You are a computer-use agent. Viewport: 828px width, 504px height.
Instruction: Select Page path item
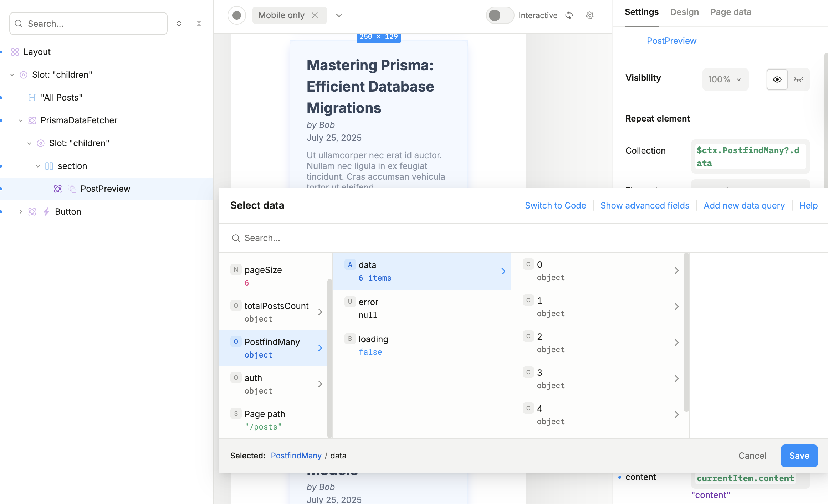click(x=273, y=420)
